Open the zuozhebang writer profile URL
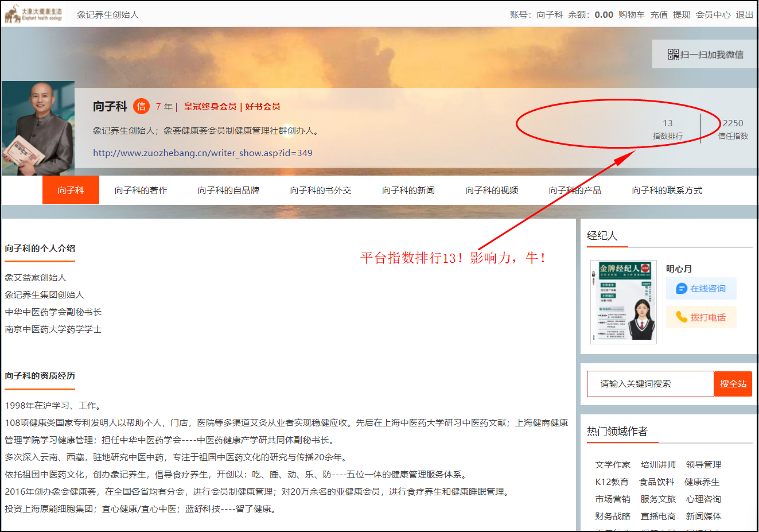 click(203, 153)
